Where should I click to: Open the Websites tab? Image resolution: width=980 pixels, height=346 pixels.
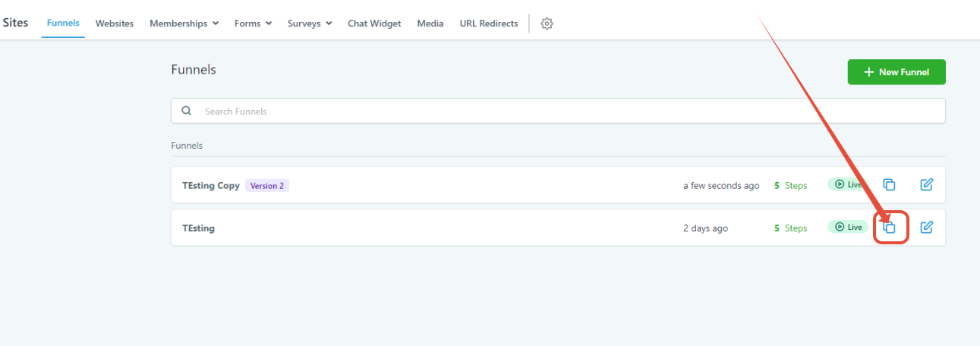coord(115,24)
